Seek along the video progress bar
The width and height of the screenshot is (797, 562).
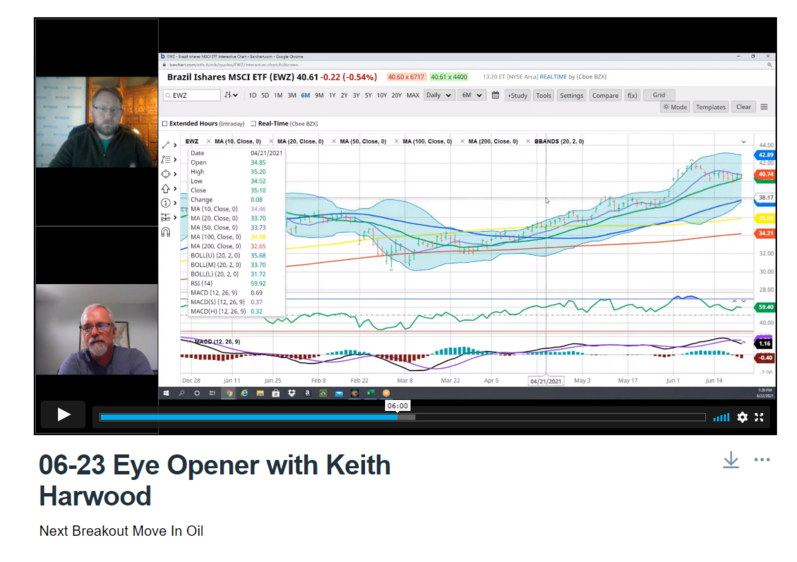403,417
